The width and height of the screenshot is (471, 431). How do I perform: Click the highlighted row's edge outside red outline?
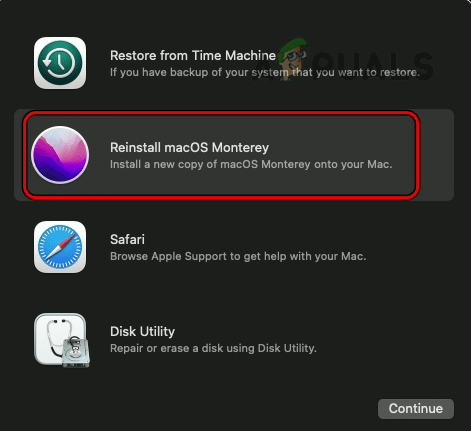point(437,155)
